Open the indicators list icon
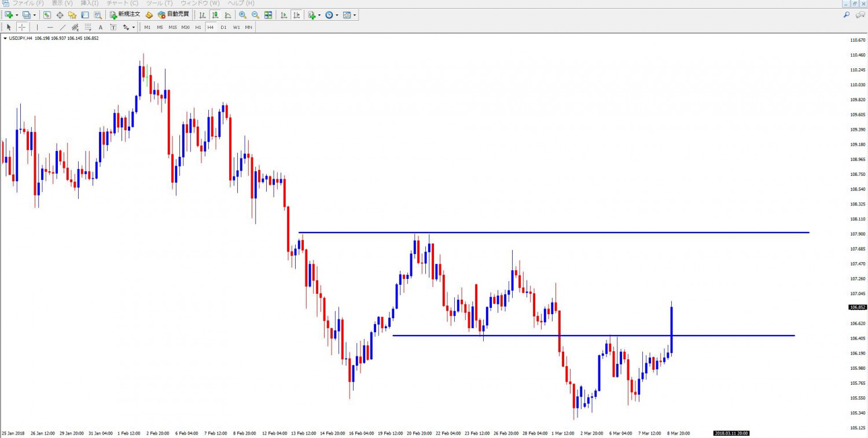Viewport: 868px width, 438px height. tap(311, 14)
